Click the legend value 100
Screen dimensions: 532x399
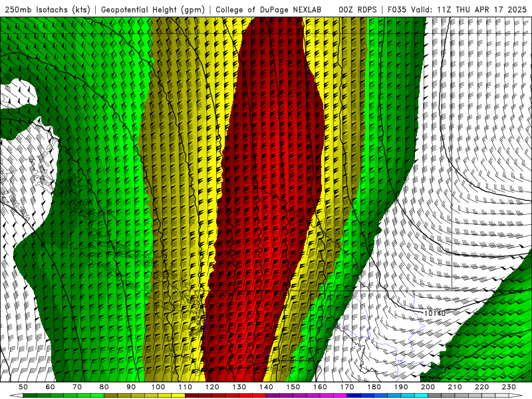coord(158,387)
